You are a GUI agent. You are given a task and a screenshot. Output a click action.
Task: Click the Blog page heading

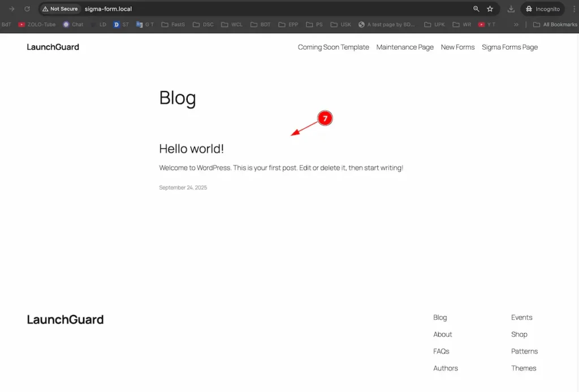(177, 98)
